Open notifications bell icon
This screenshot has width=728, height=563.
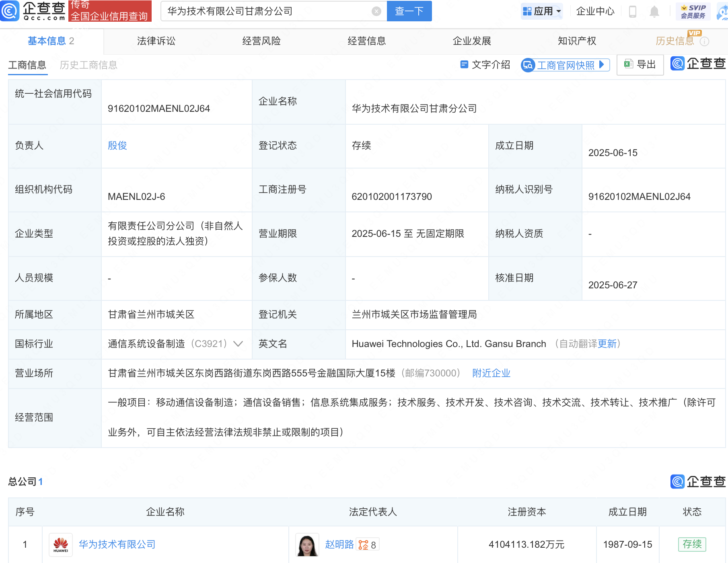tap(654, 12)
